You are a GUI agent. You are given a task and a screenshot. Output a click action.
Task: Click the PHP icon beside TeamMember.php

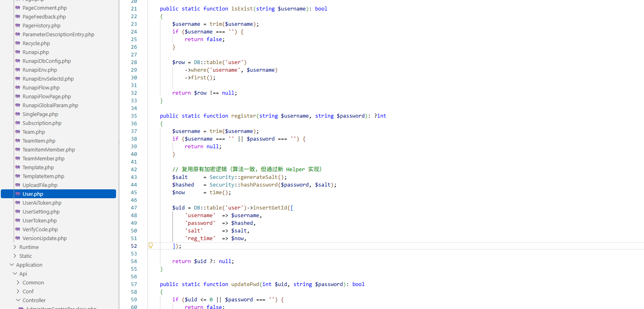[18, 158]
